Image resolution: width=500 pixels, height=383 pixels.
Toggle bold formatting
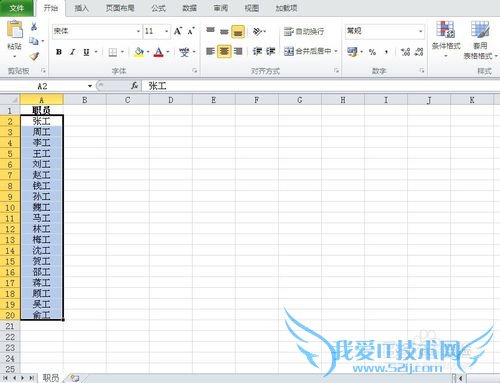pos(59,52)
